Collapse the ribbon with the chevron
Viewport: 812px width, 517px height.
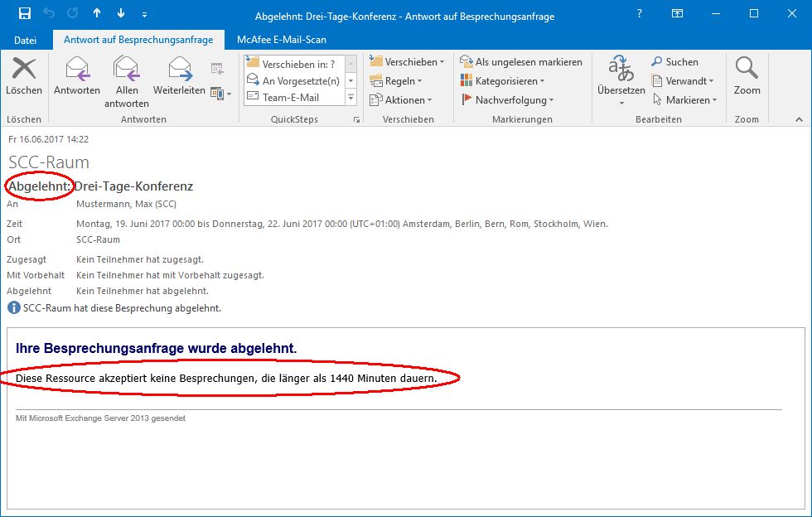coord(799,119)
